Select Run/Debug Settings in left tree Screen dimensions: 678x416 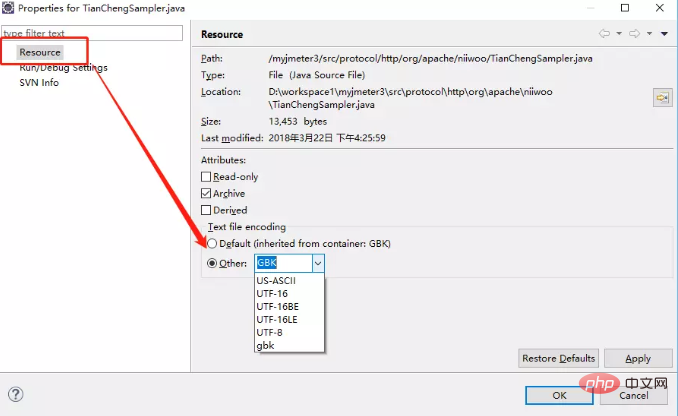(63, 68)
